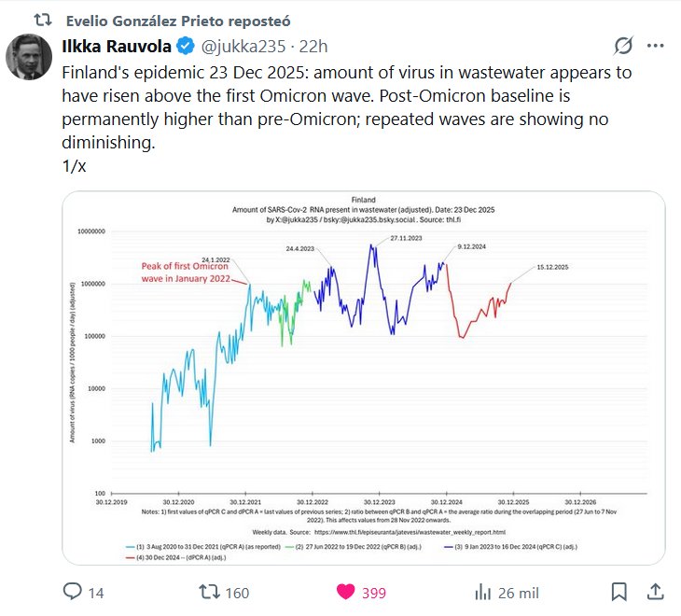Click the @jukka235 handle

(239, 46)
